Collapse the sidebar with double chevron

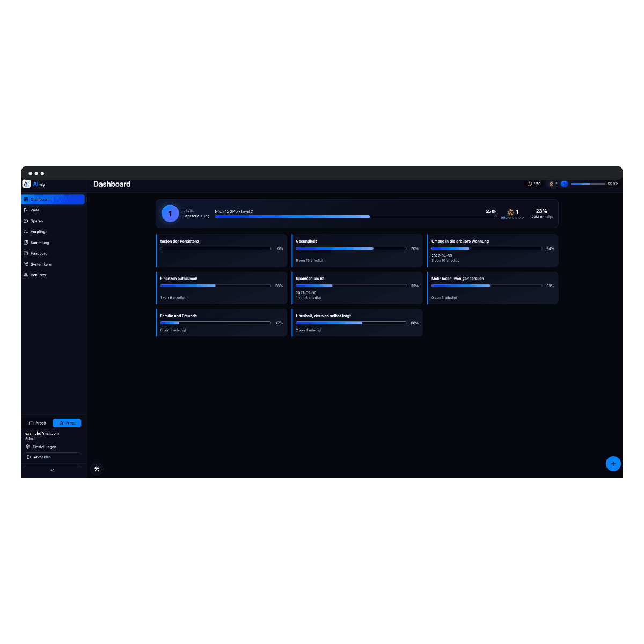coord(52,470)
